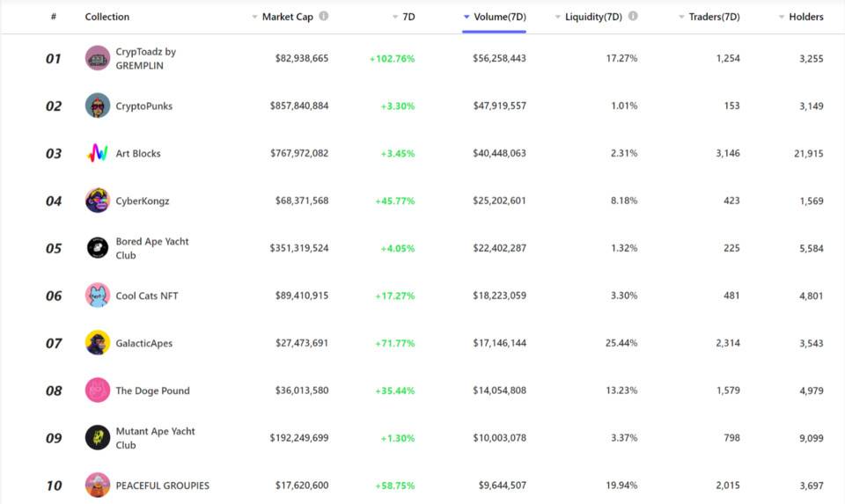This screenshot has width=845, height=504.
Task: Click market cap value $27,473,691
Action: pos(301,342)
